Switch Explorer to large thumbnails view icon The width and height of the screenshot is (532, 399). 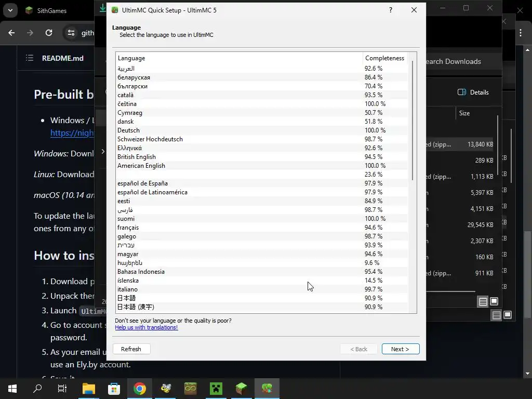[495, 301]
